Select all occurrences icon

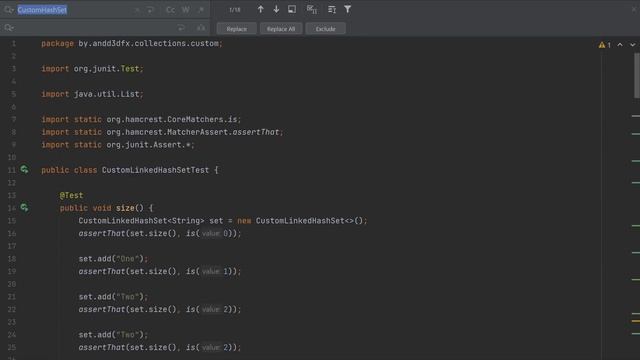(x=332, y=9)
